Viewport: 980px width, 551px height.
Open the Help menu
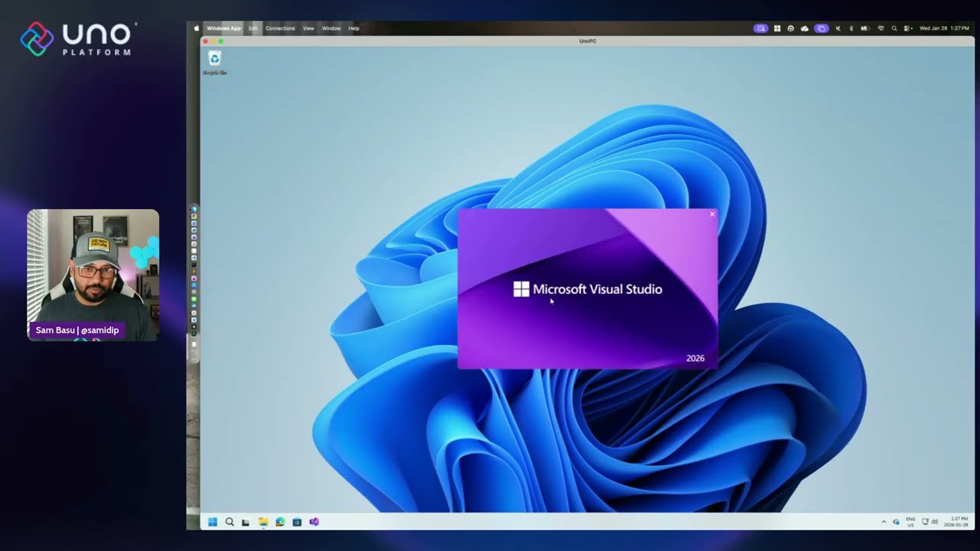point(354,28)
